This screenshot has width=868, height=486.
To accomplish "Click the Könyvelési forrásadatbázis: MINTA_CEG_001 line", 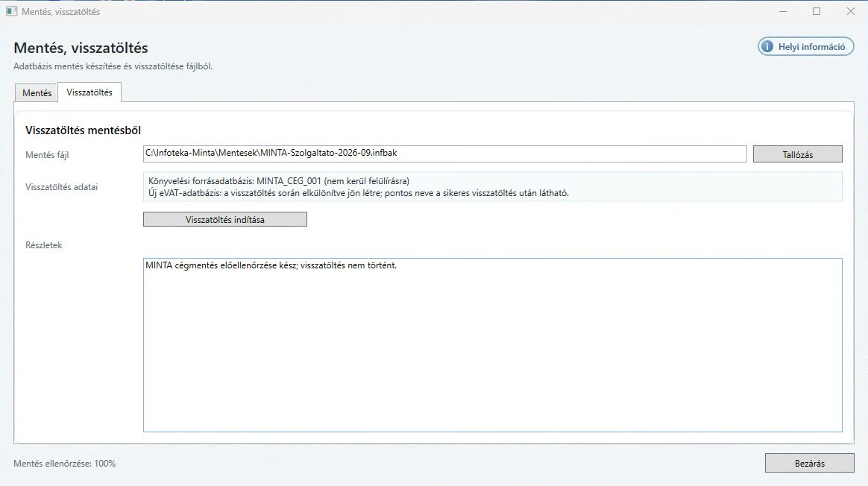I will tap(278, 181).
